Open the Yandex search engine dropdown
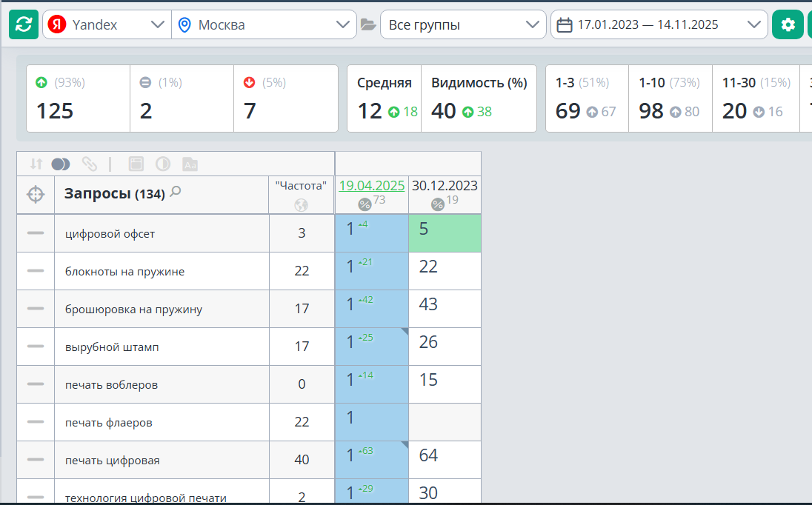The width and height of the screenshot is (812, 505). (x=107, y=24)
